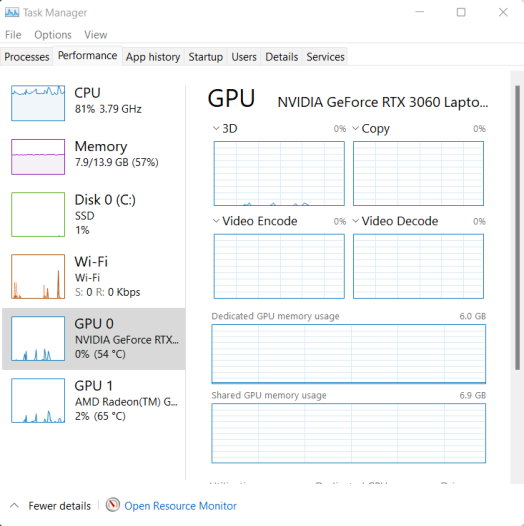Open the 3D engine dropdown
Screen dimensions: 524x526
click(x=216, y=128)
